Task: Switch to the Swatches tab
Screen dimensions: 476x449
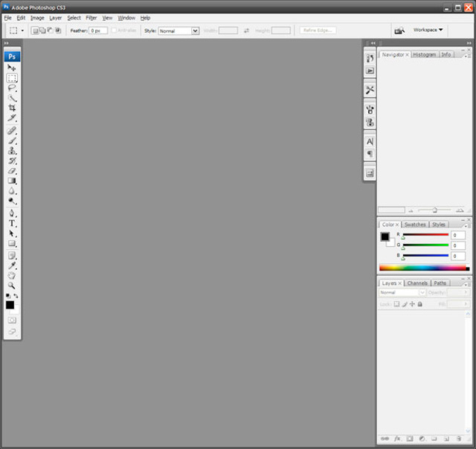Action: tap(415, 224)
